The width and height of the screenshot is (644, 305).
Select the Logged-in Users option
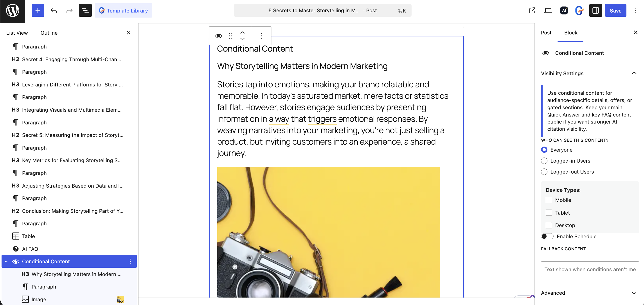coord(544,161)
